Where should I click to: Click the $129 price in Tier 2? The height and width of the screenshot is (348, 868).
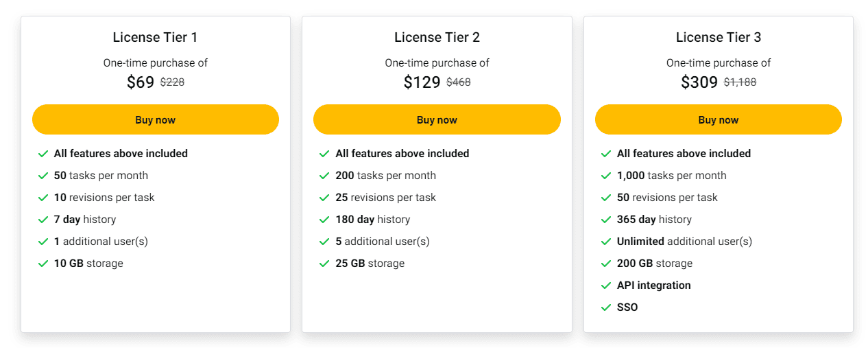tap(422, 82)
